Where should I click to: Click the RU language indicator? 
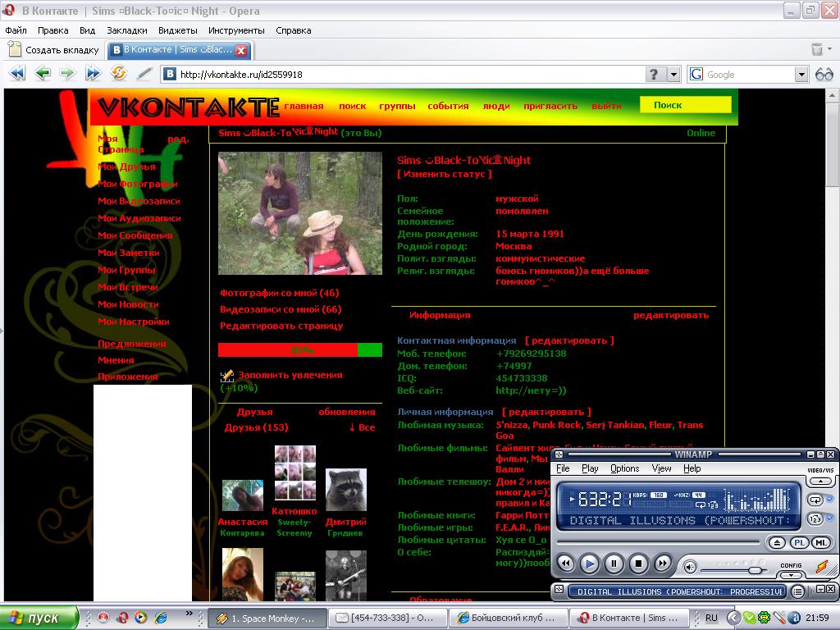pyautogui.click(x=711, y=619)
